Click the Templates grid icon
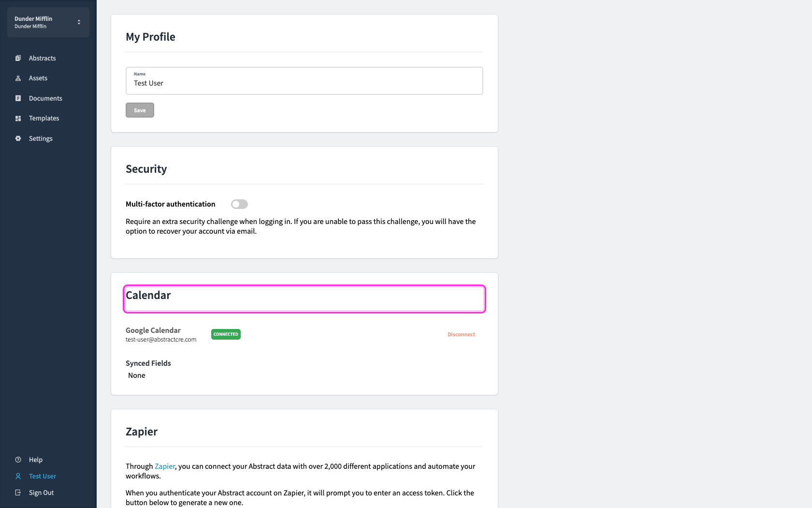Image resolution: width=812 pixels, height=508 pixels. [18, 119]
